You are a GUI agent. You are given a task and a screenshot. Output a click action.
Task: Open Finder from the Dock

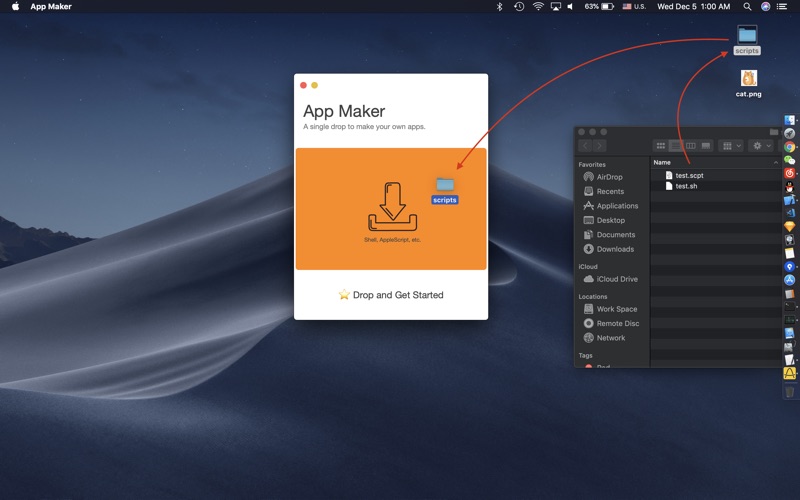[789, 120]
